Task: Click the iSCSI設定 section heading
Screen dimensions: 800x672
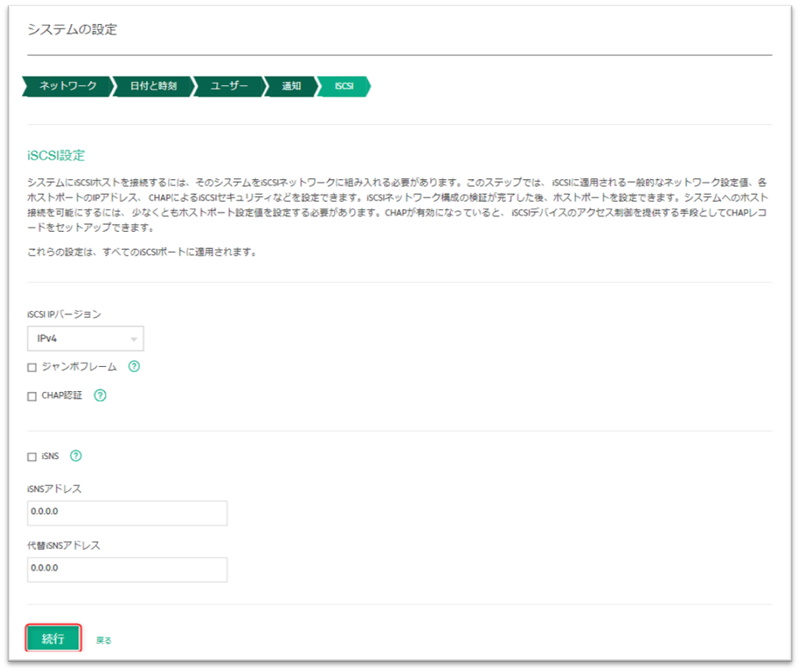Action: tap(56, 156)
